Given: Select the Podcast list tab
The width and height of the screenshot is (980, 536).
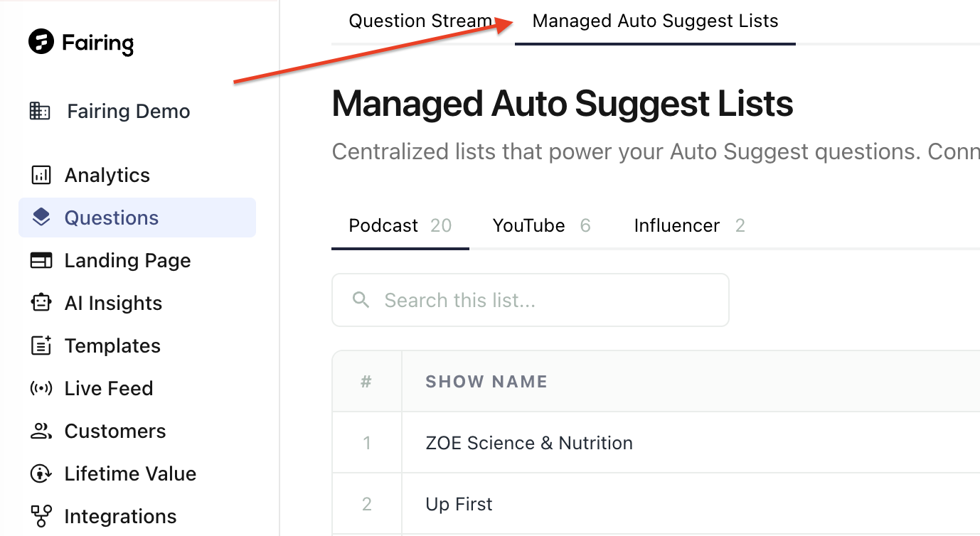Looking at the screenshot, I should coord(400,225).
